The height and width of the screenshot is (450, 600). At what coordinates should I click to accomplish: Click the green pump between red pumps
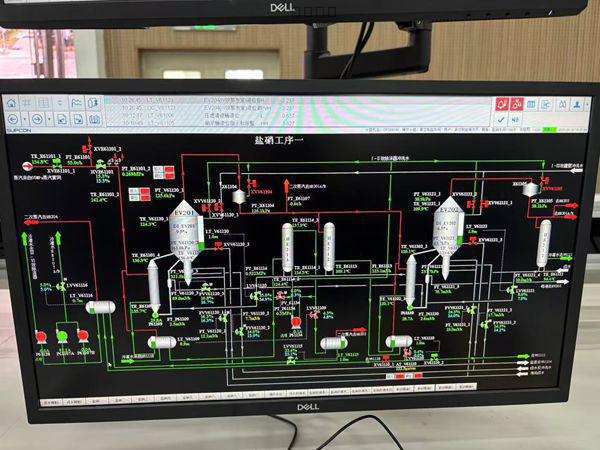[x=64, y=336]
